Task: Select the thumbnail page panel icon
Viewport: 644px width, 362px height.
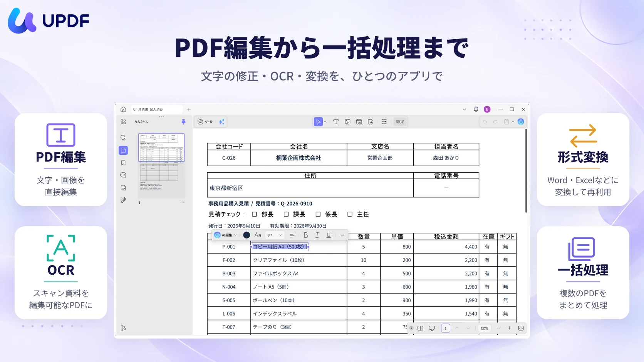Action: (123, 150)
